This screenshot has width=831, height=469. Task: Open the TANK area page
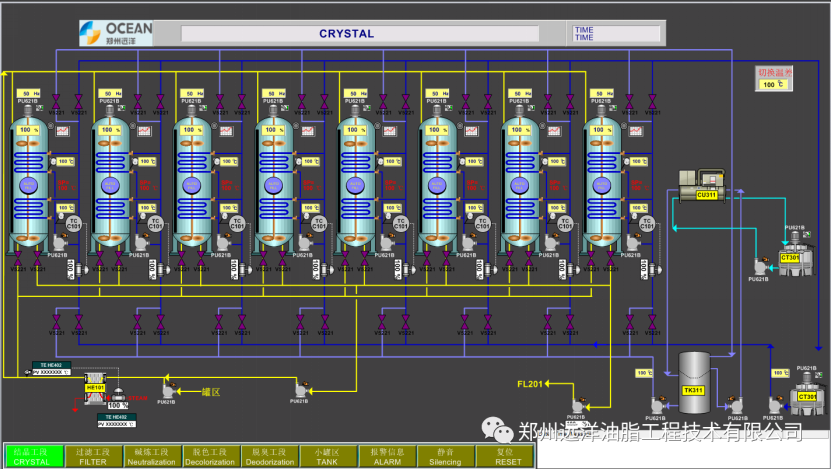tap(327, 457)
